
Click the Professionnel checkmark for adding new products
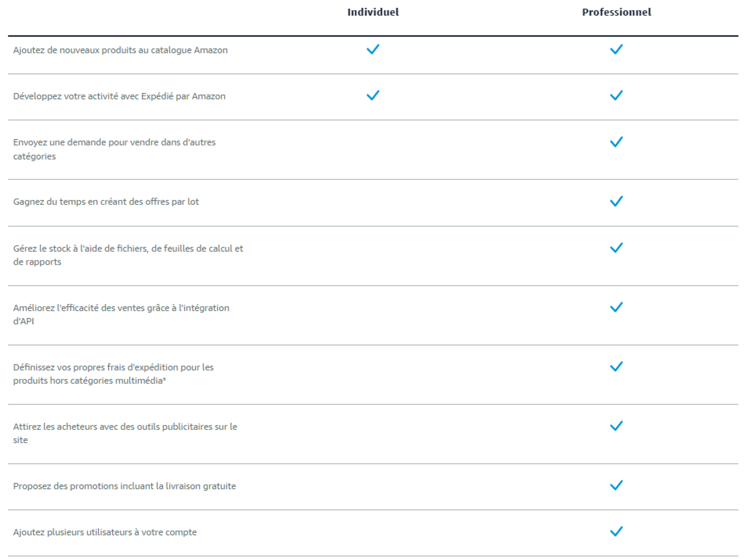click(616, 49)
